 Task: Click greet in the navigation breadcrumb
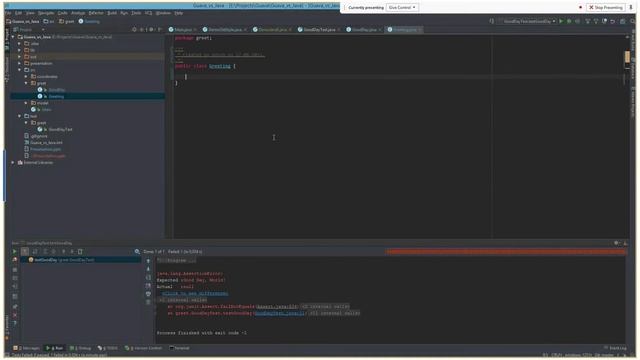[x=67, y=21]
